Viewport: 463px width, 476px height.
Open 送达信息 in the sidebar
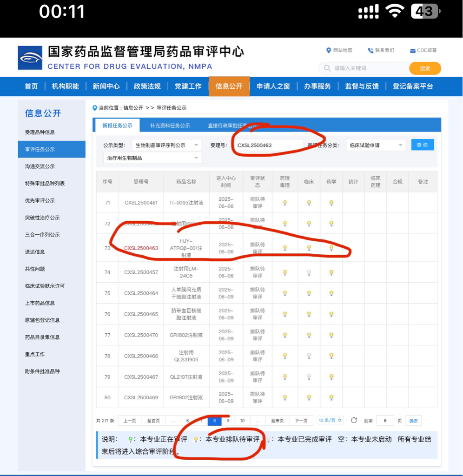(x=35, y=252)
